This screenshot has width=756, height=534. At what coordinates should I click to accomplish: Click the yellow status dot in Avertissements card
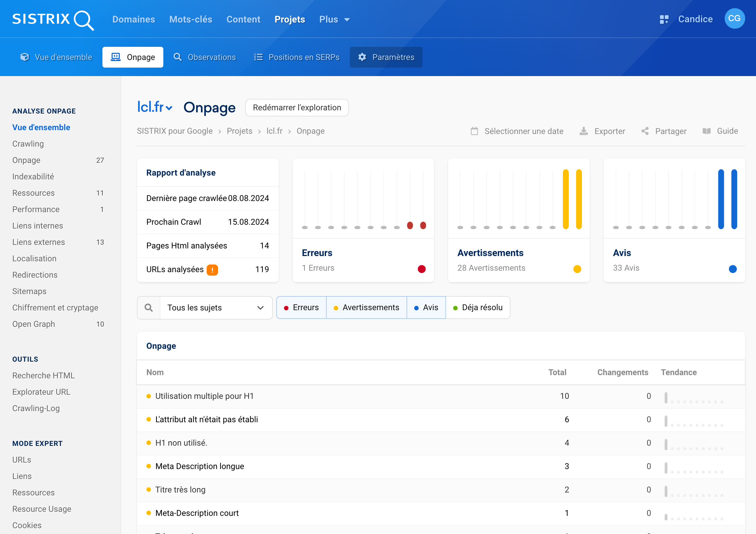(x=577, y=269)
